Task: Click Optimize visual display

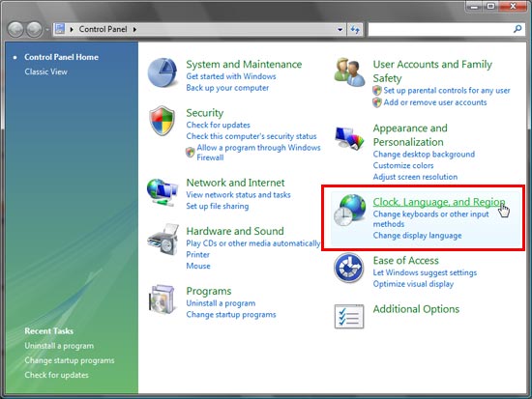Action: pyautogui.click(x=413, y=284)
